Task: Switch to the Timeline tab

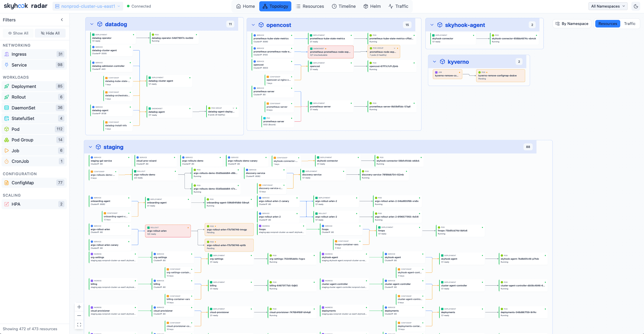Action: [x=344, y=6]
